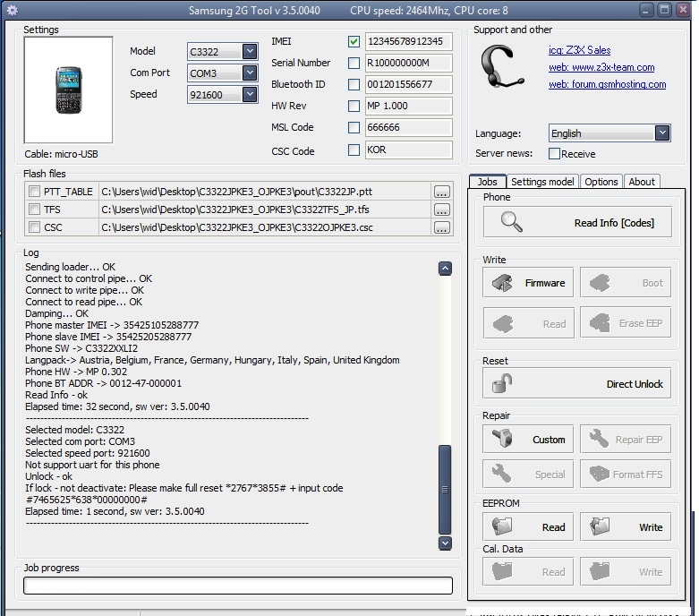This screenshot has height=616, width=699.
Task: Click the Direct Unlock padlock icon
Action: pyautogui.click(x=502, y=383)
